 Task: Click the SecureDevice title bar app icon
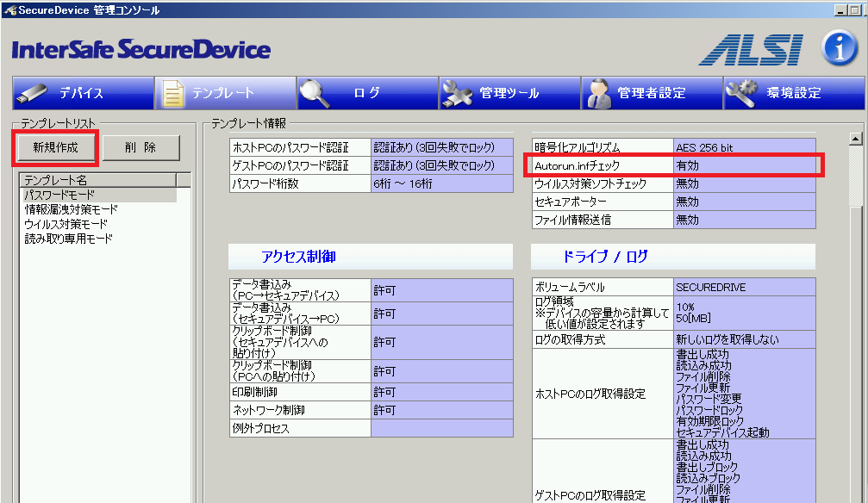pos(10,10)
